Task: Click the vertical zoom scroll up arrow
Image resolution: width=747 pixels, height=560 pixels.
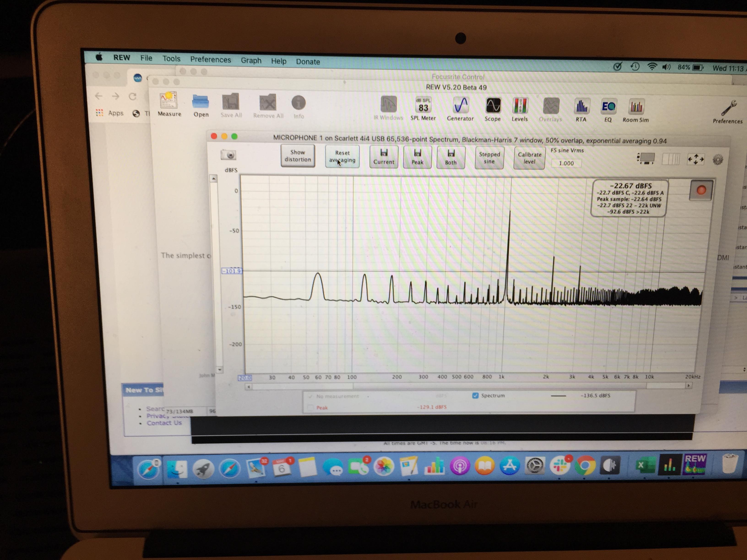Action: (213, 179)
